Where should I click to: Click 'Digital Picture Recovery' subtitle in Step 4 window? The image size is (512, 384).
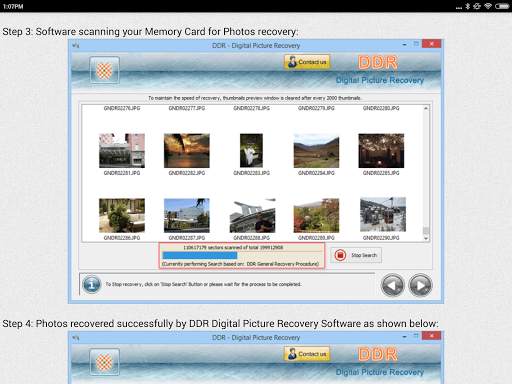[x=380, y=372]
